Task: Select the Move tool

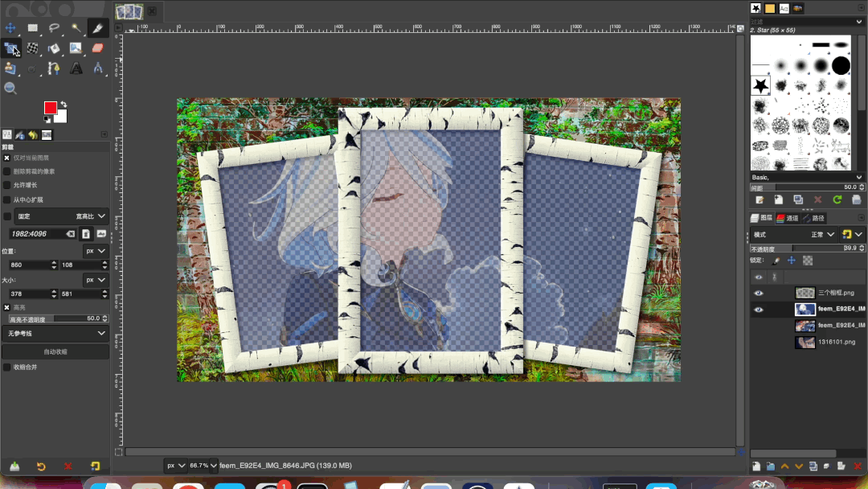Action: coord(10,27)
